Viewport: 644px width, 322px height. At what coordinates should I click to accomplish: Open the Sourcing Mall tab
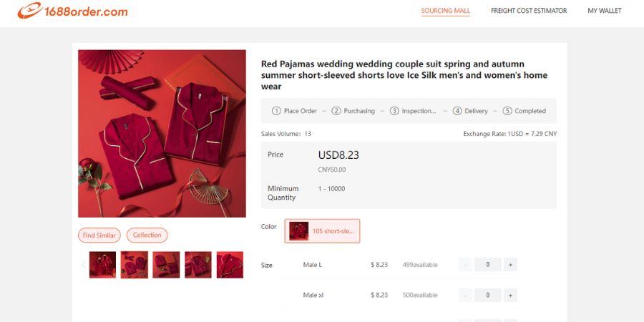pyautogui.click(x=445, y=11)
